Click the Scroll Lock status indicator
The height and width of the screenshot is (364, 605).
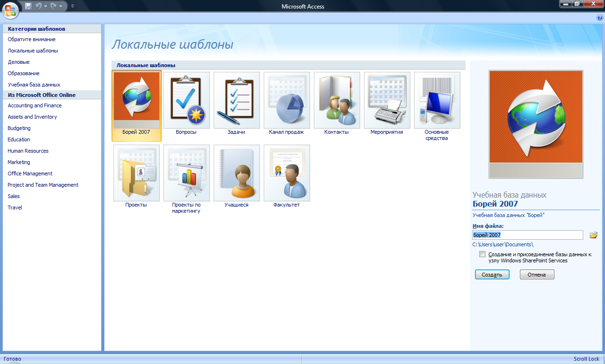[587, 359]
